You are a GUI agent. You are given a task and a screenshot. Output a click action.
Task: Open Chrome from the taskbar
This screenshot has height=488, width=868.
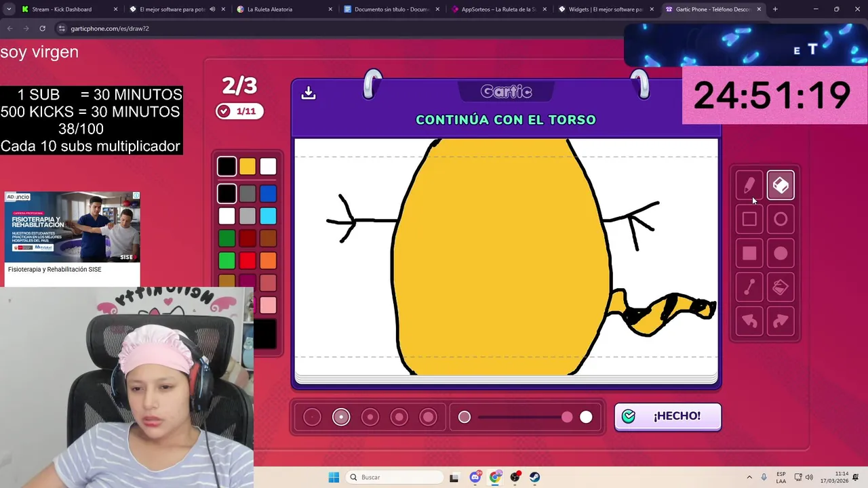click(495, 477)
